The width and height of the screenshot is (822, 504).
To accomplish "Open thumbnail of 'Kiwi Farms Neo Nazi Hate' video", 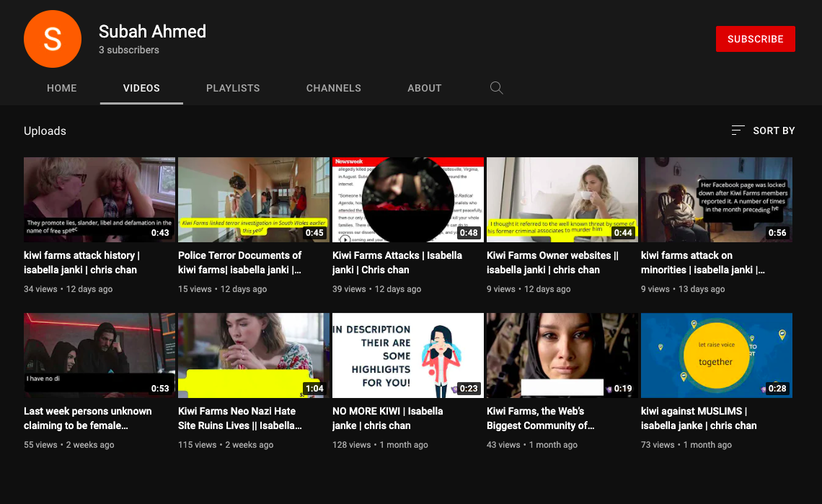I will tap(254, 355).
